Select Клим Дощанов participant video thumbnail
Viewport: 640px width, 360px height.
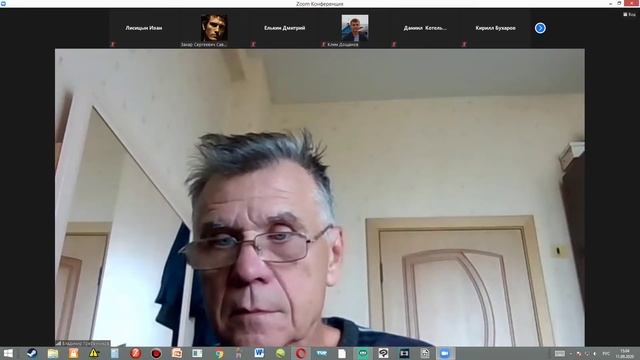click(355, 28)
